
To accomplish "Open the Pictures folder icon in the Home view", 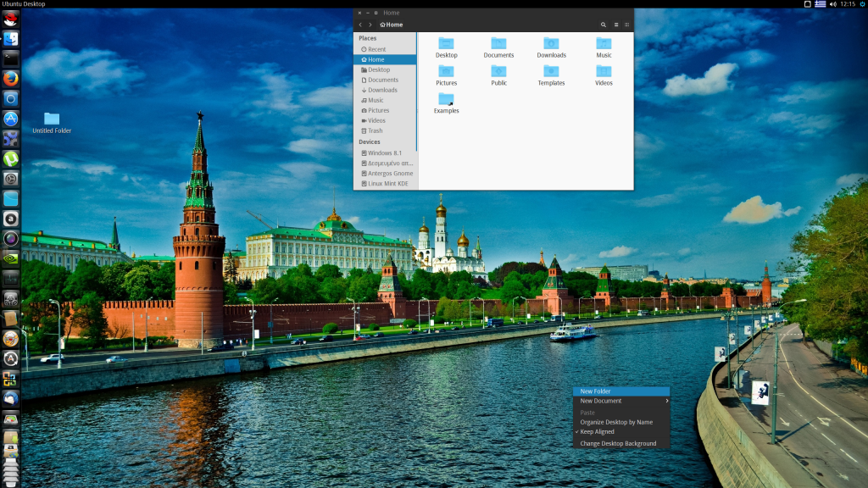I will tap(446, 71).
